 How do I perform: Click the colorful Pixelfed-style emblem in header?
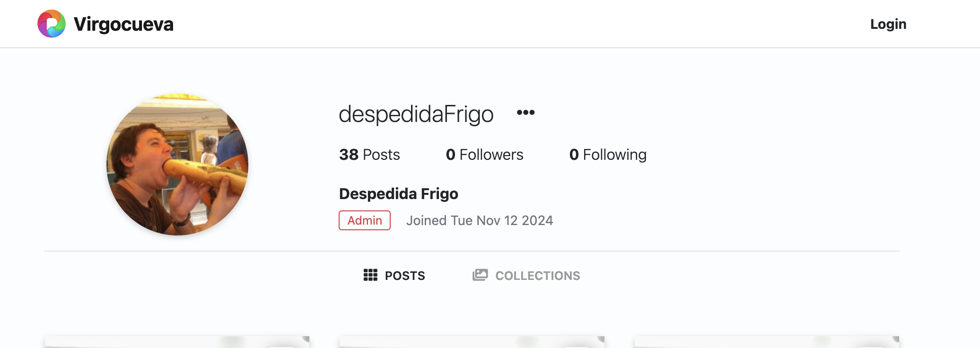(x=52, y=23)
